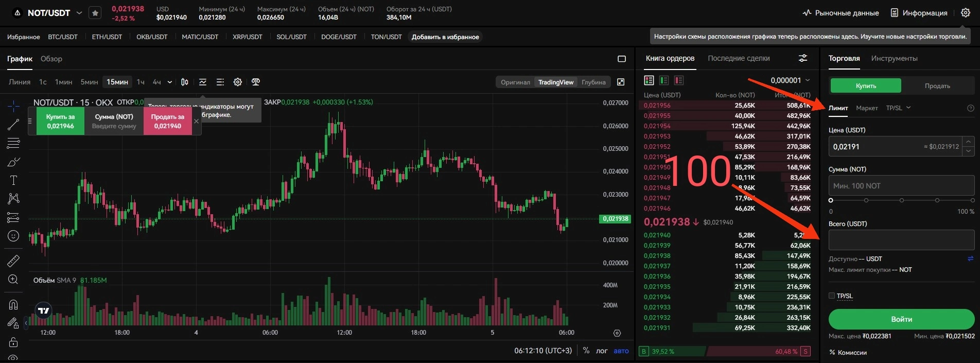This screenshot has height=363, width=980.
Task: Toggle the лог scale
Action: 602,351
